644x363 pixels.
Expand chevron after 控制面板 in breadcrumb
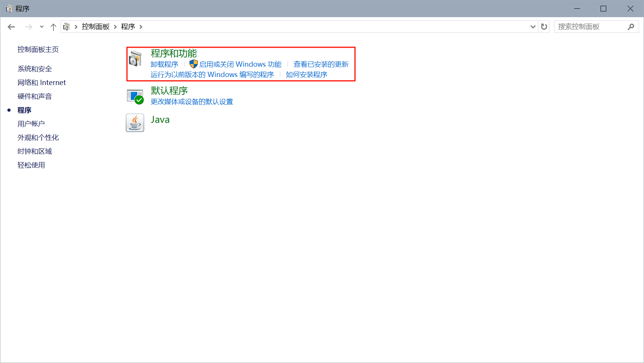(115, 27)
